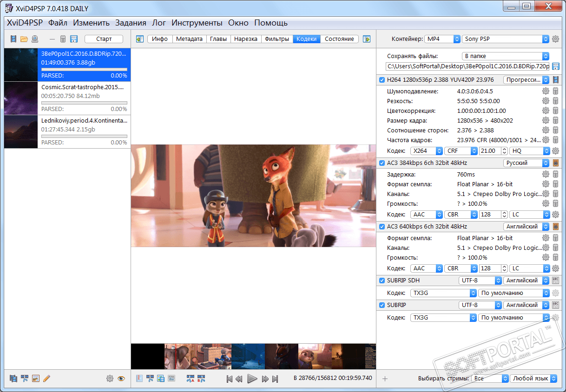Image resolution: width=566 pixels, height=392 pixels.
Task: Click filmstrip icon on H264 video stream row
Action: (555, 80)
